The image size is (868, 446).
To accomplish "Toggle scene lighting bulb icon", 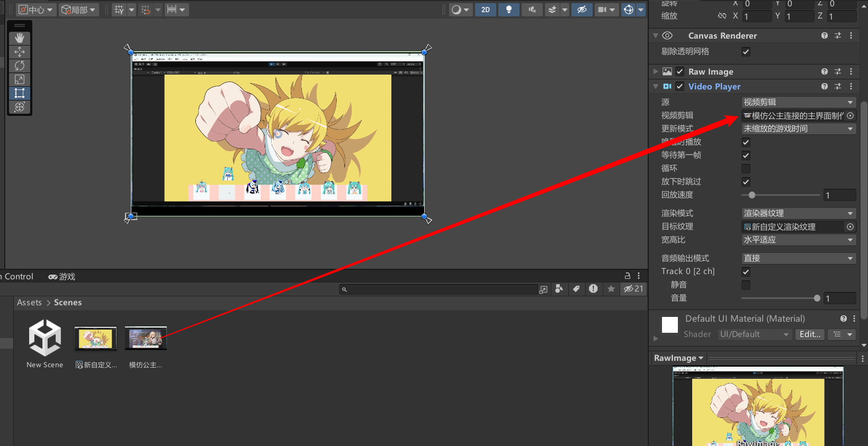I will click(x=509, y=10).
